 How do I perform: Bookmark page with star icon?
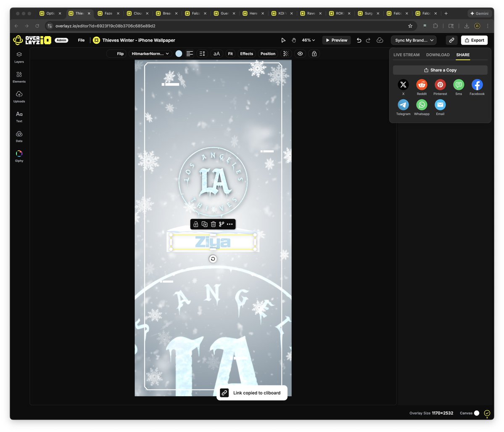410,26
